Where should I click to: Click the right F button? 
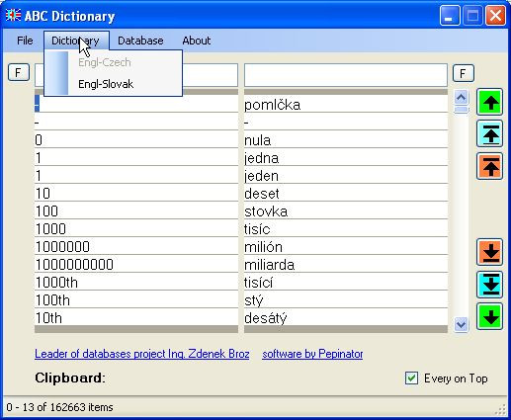[464, 73]
